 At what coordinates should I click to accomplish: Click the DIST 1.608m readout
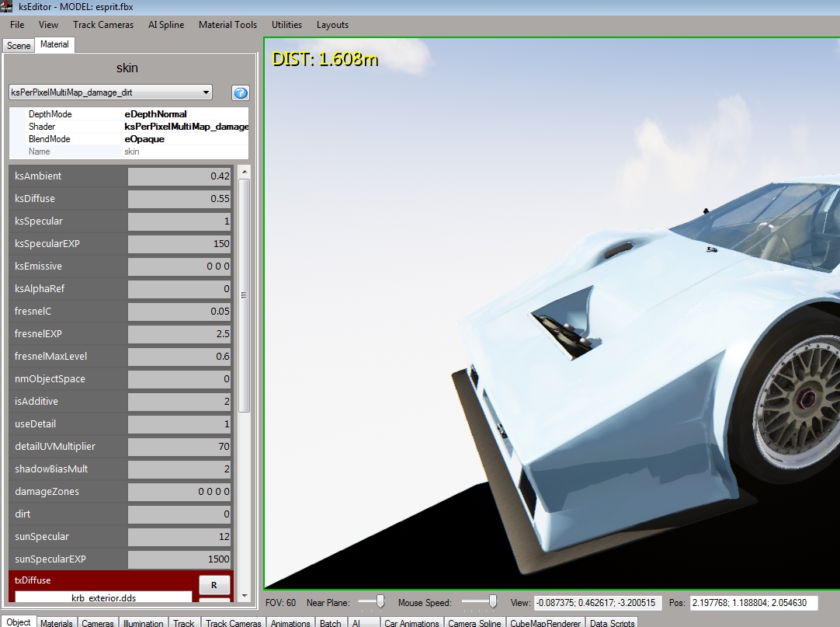[x=325, y=58]
